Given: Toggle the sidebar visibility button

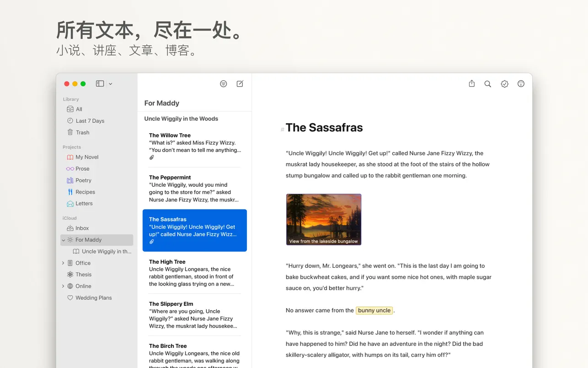Looking at the screenshot, I should pyautogui.click(x=100, y=84).
